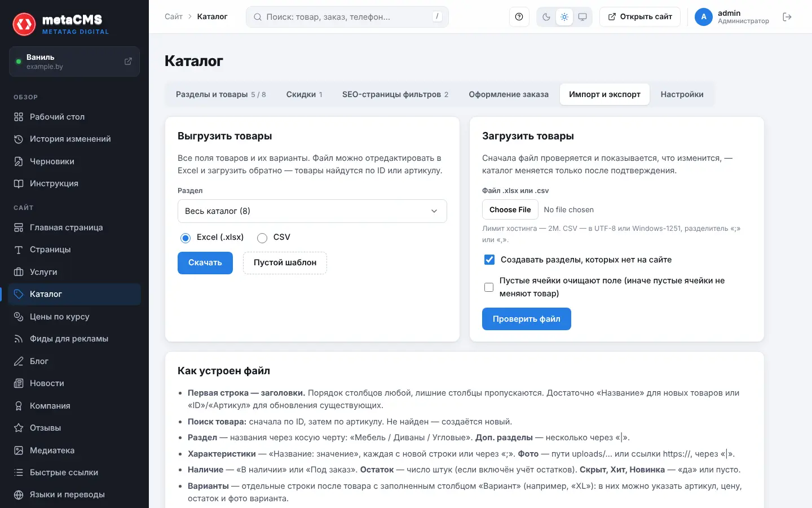Open the Раздел dropdown Весь каталог (8)
Image resolution: width=812 pixels, height=508 pixels.
tap(312, 211)
